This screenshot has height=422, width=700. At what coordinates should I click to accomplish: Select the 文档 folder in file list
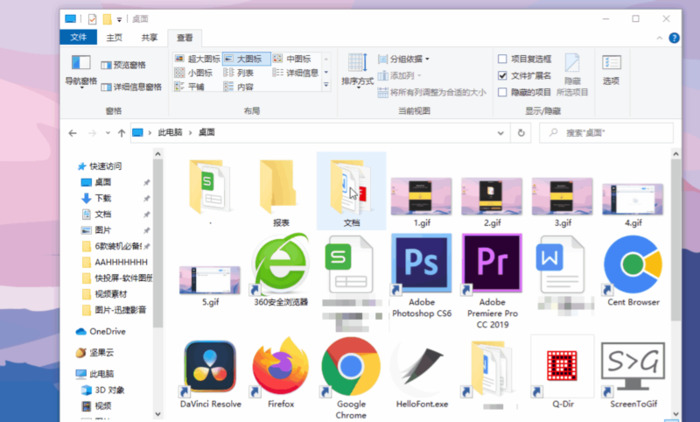pyautogui.click(x=351, y=191)
